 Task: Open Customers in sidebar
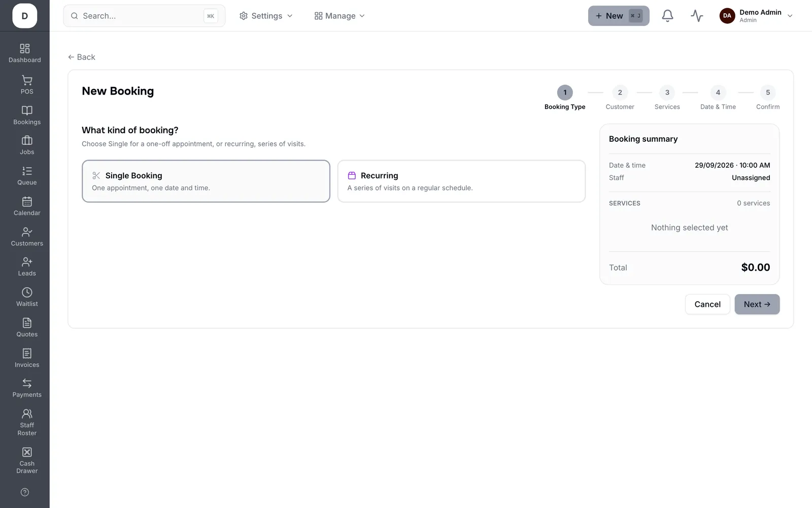[x=27, y=237]
